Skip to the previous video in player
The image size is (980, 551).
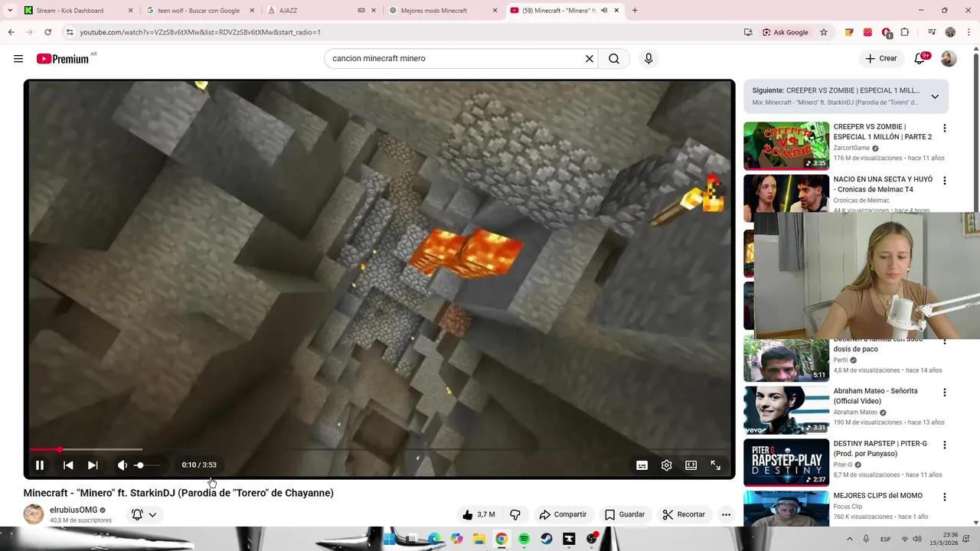point(68,465)
